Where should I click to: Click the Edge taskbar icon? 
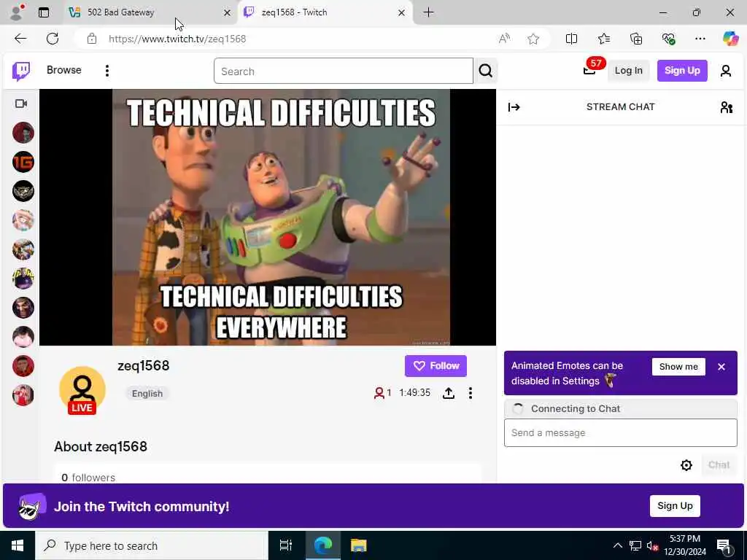pos(322,545)
